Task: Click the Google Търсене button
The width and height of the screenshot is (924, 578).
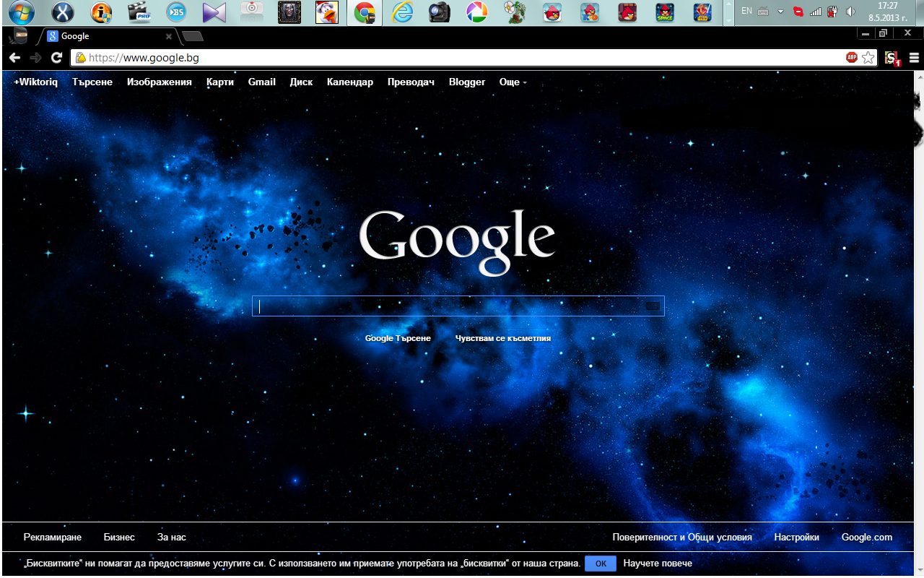Action: point(398,338)
